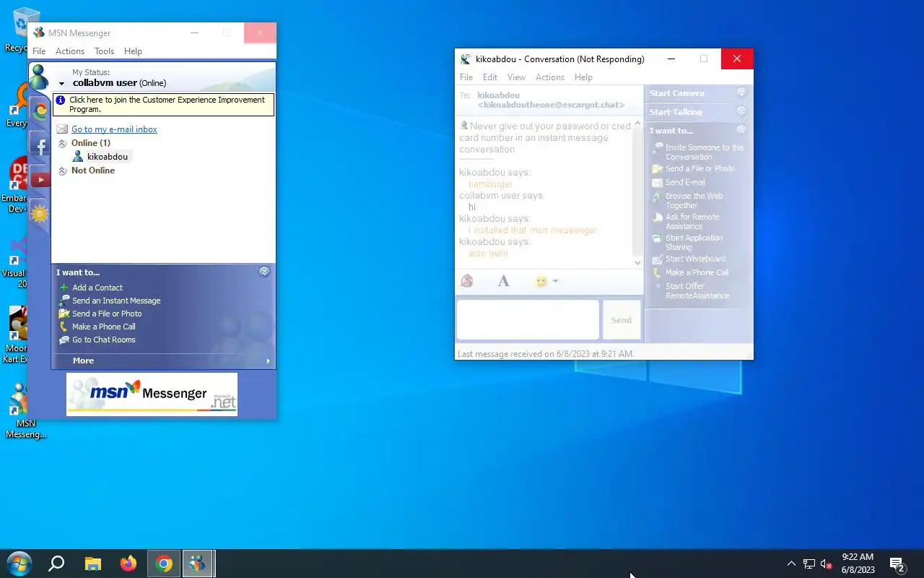Open the YouTube tab in MSN sidebar
Screen dimensions: 924x578
(40, 180)
